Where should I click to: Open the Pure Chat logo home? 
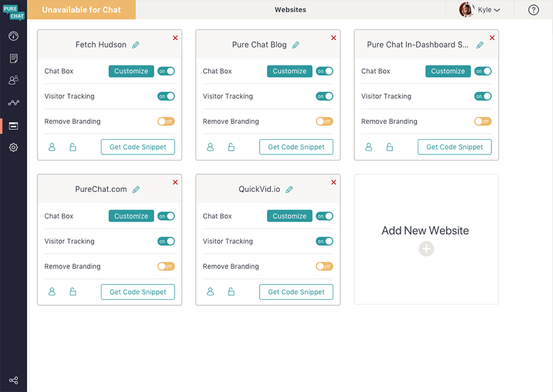[x=14, y=12]
